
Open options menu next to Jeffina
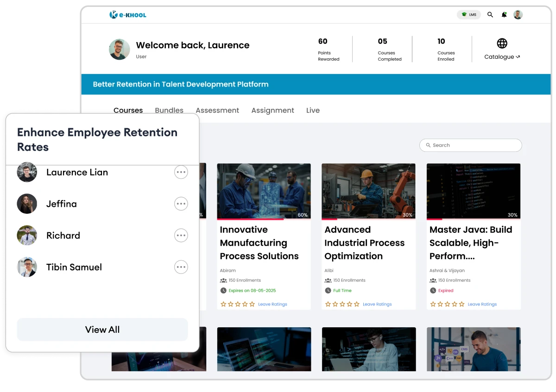click(181, 204)
